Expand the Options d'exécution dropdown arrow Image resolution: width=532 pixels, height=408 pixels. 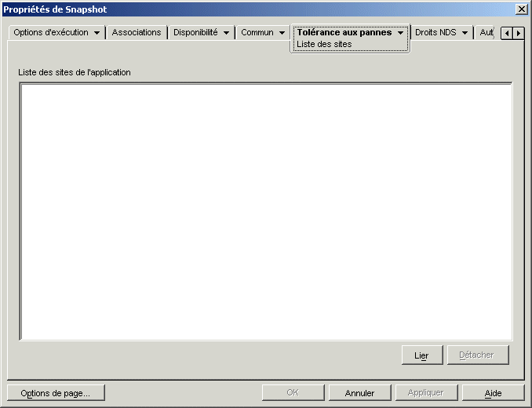(x=97, y=33)
